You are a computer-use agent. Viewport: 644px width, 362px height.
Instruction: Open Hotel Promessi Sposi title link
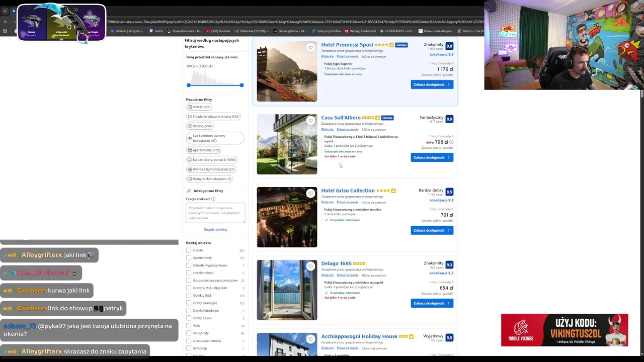[x=347, y=45]
